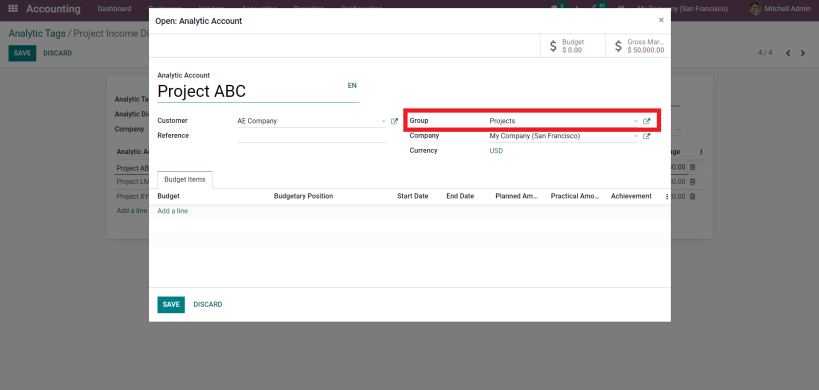Image resolution: width=819 pixels, height=390 pixels.
Task: Open external link for Group Projects
Action: (x=646, y=121)
